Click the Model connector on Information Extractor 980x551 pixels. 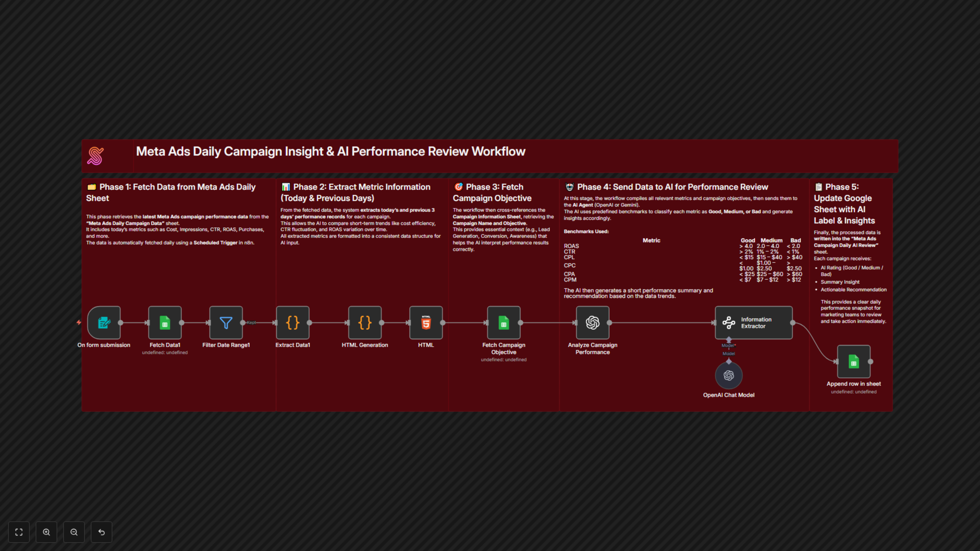click(x=729, y=340)
